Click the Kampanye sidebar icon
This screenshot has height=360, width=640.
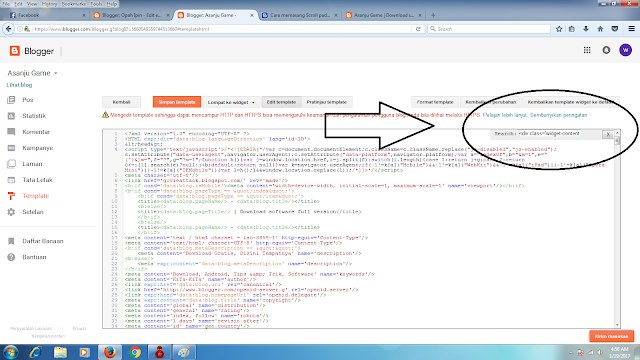click(11, 148)
